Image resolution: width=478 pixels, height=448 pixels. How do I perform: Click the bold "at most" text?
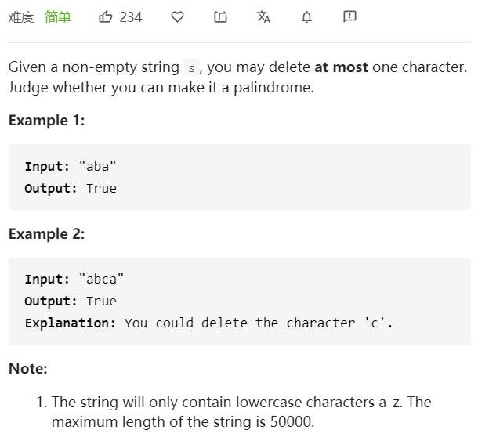341,67
